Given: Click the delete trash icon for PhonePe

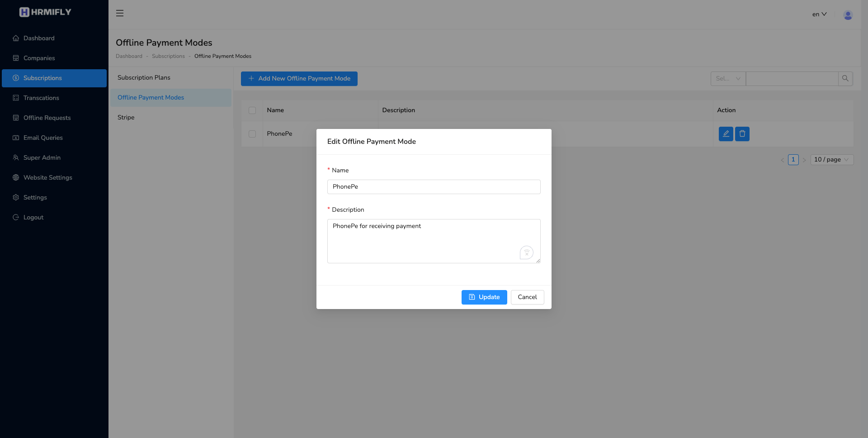Looking at the screenshot, I should tap(742, 134).
